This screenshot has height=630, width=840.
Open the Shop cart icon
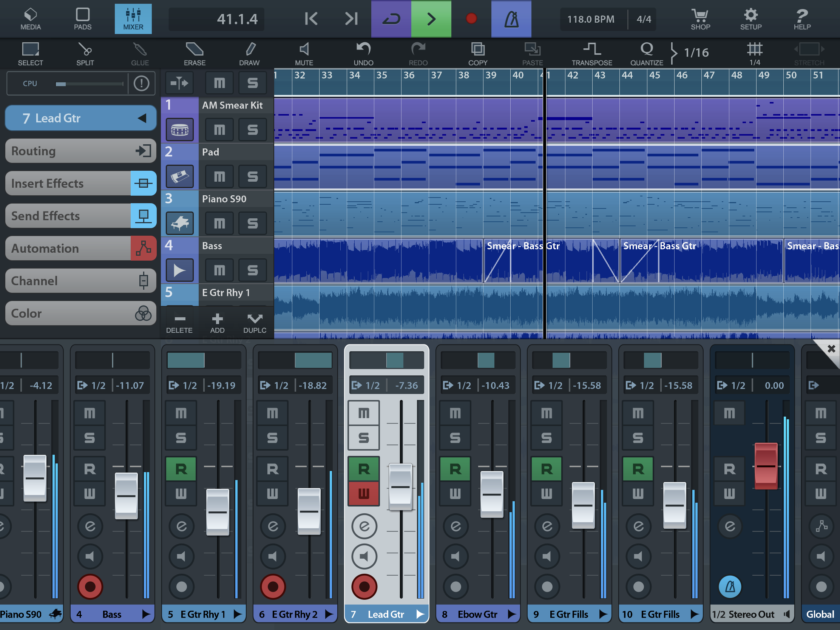click(700, 19)
